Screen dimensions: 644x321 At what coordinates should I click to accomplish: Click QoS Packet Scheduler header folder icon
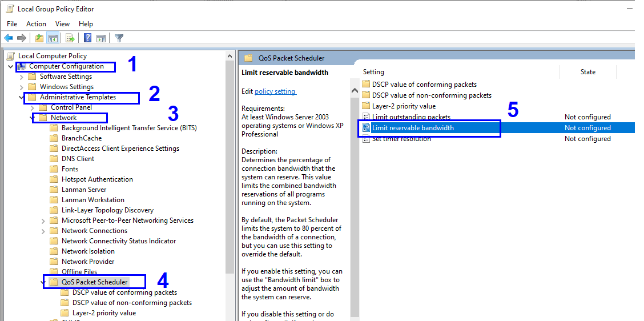(x=248, y=58)
